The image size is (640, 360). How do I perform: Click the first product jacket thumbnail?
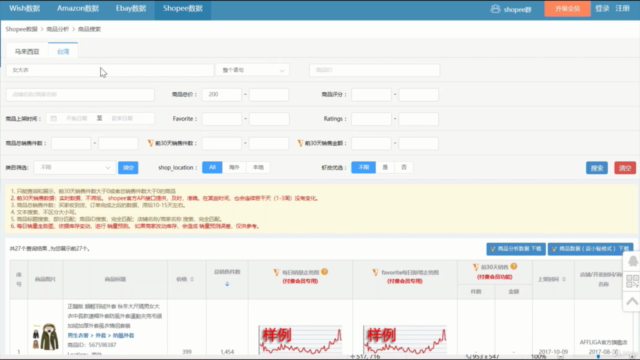click(45, 337)
